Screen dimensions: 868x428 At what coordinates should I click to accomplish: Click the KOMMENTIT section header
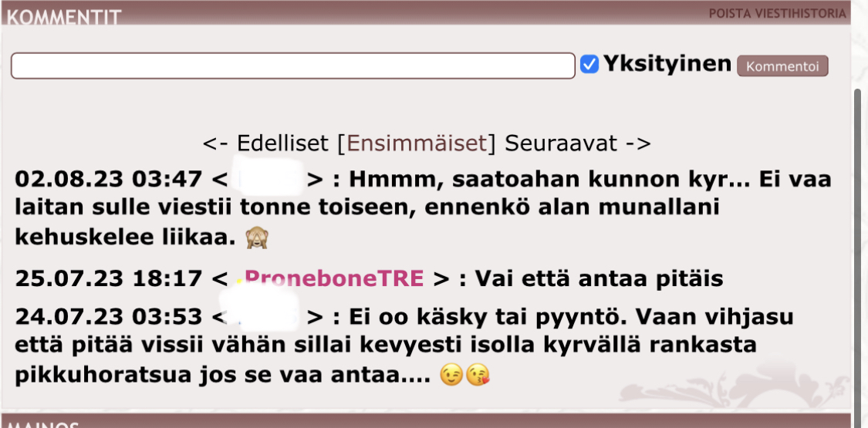coord(64,17)
